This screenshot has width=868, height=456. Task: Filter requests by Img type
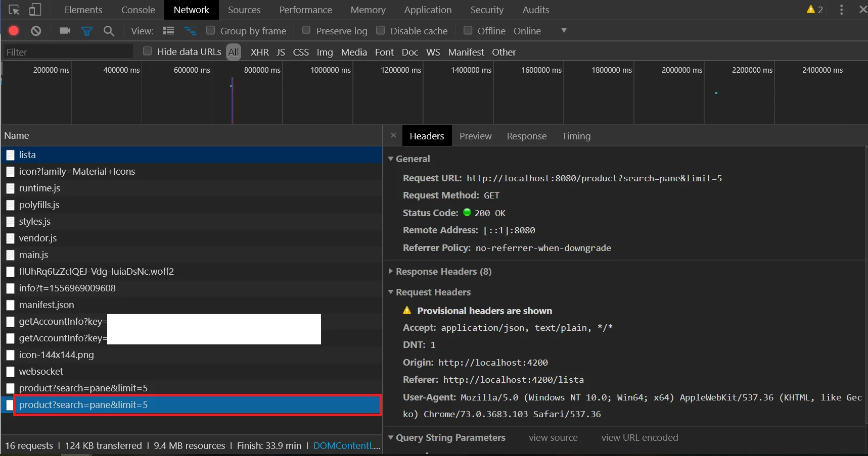click(x=325, y=52)
